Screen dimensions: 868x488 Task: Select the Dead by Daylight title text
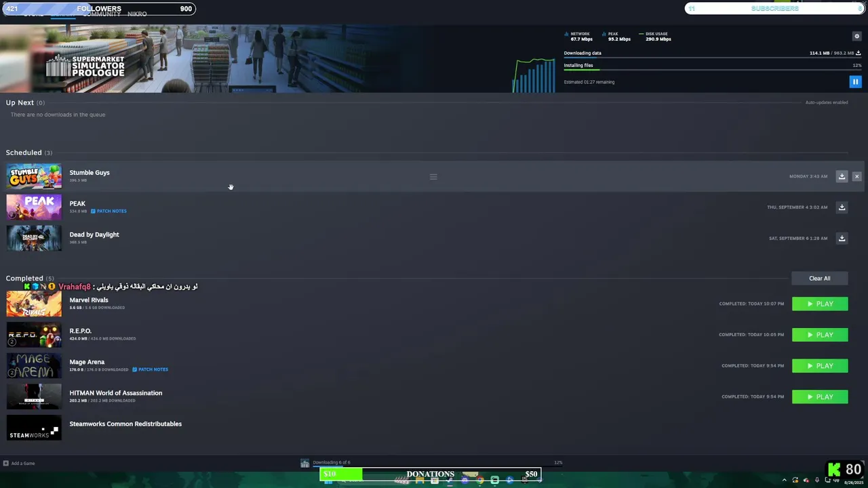pyautogui.click(x=94, y=235)
